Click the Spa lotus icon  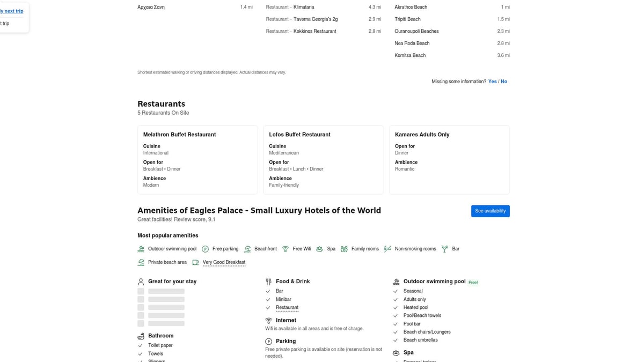(x=319, y=249)
